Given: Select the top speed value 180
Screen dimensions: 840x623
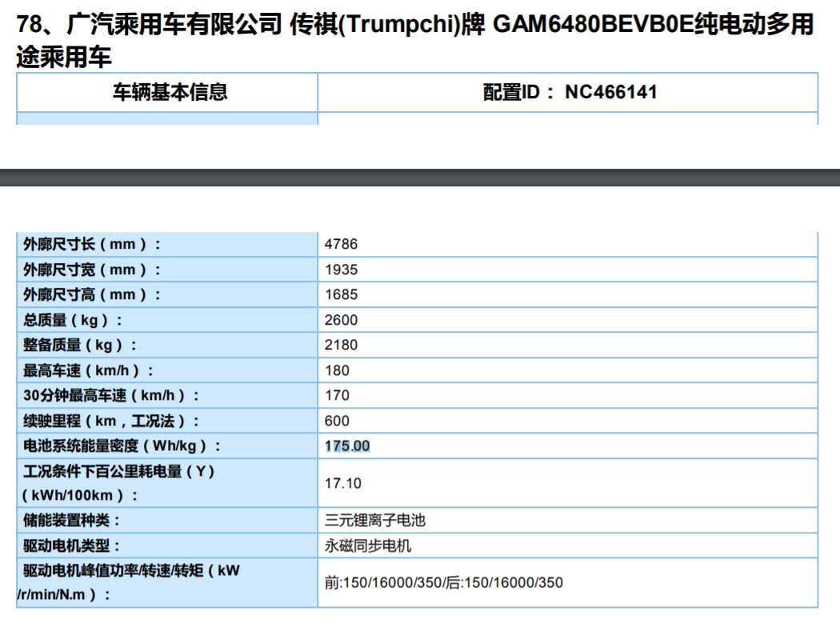Looking at the screenshot, I should (337, 370).
